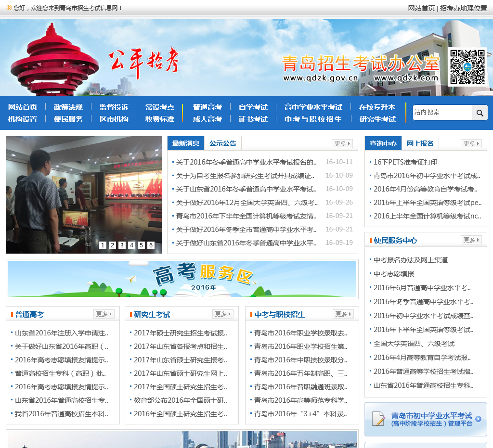Screen dimensions: 493x448
Task: Focus the 站内搜索 search field
Action: pyautogui.click(x=442, y=113)
